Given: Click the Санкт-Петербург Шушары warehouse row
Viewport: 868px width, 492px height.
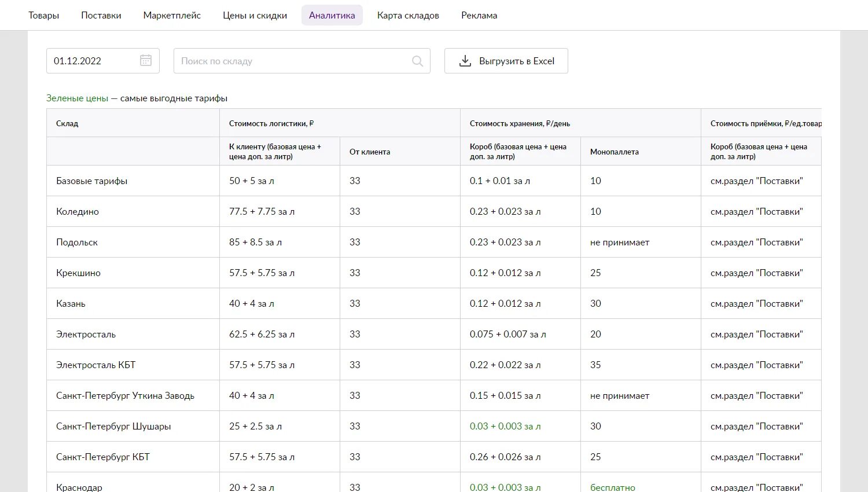Looking at the screenshot, I should 113,427.
